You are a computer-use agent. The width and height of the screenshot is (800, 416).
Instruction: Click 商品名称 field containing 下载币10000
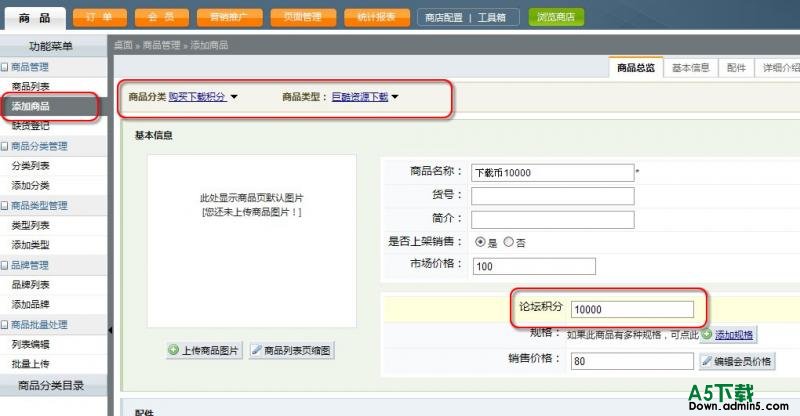553,173
